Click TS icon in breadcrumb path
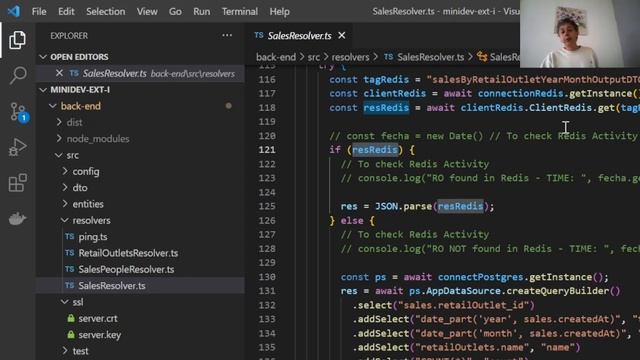Image resolution: width=640 pixels, height=360 pixels. 389,57
